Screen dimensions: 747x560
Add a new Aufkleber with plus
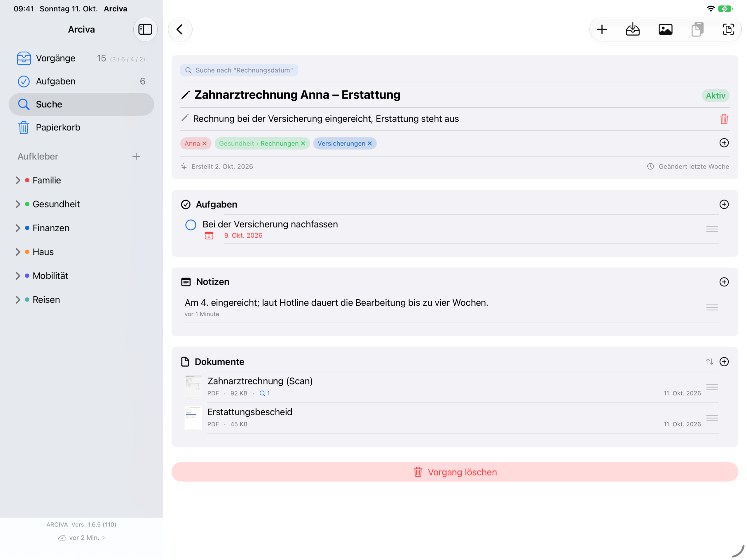(136, 156)
